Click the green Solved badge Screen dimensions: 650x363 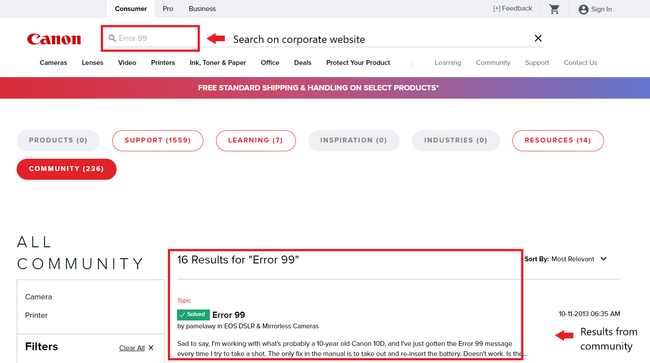tap(193, 315)
